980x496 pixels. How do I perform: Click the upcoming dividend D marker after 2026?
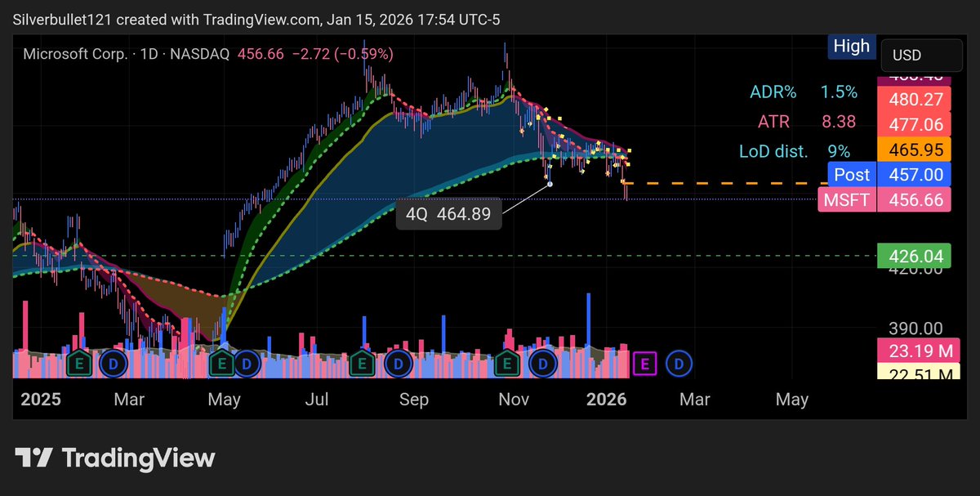tap(679, 363)
